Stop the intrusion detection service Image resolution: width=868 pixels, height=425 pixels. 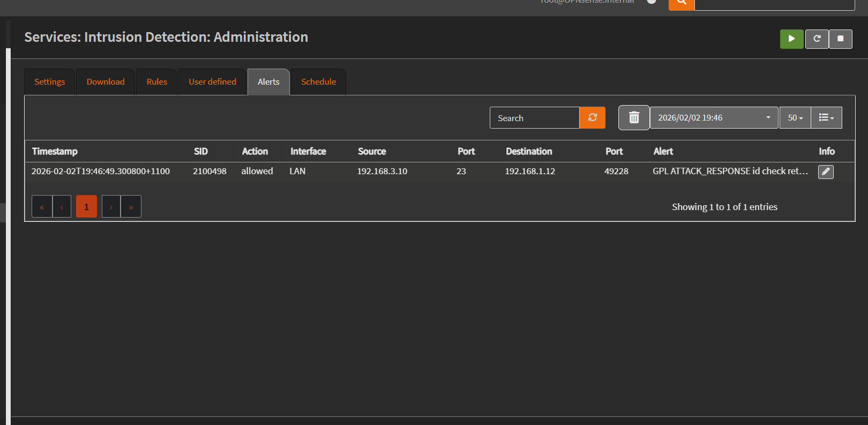click(x=840, y=39)
